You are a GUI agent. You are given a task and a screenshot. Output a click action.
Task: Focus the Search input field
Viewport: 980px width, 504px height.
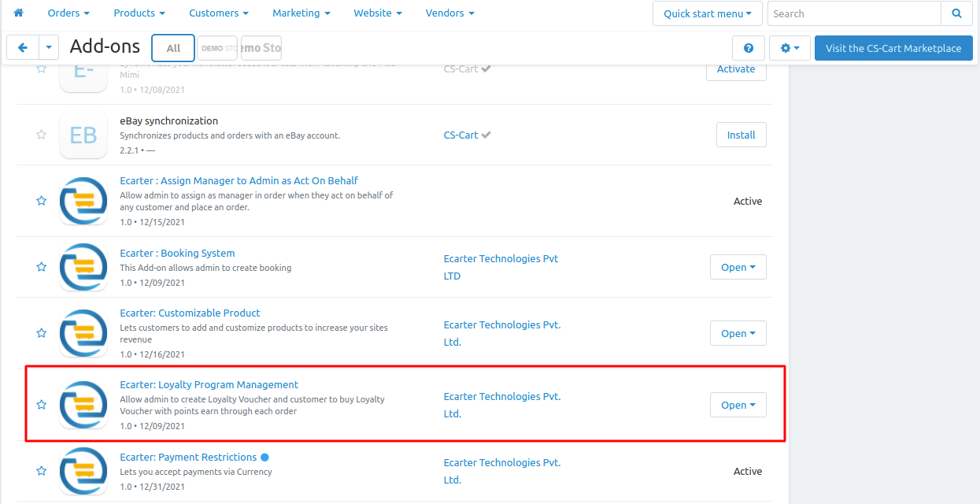click(854, 13)
